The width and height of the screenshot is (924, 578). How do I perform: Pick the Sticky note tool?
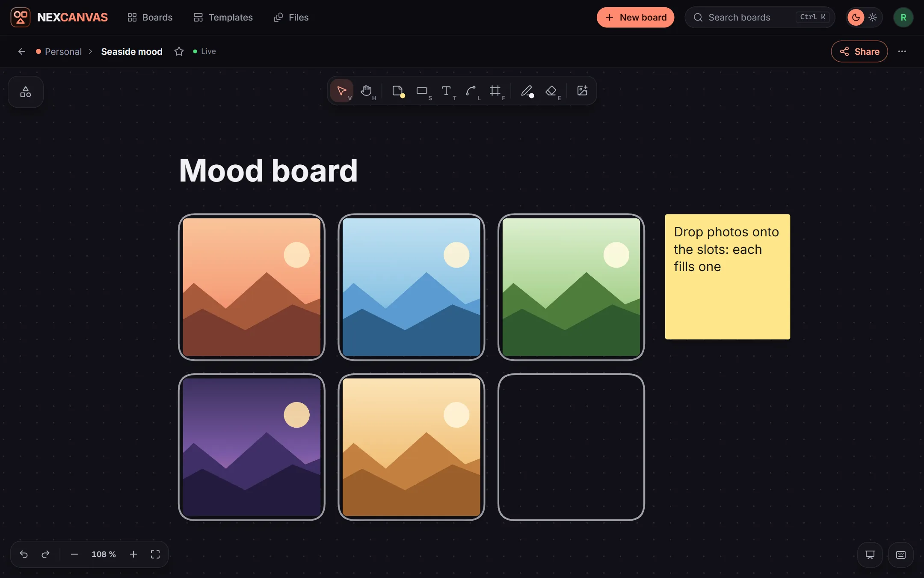click(x=398, y=91)
